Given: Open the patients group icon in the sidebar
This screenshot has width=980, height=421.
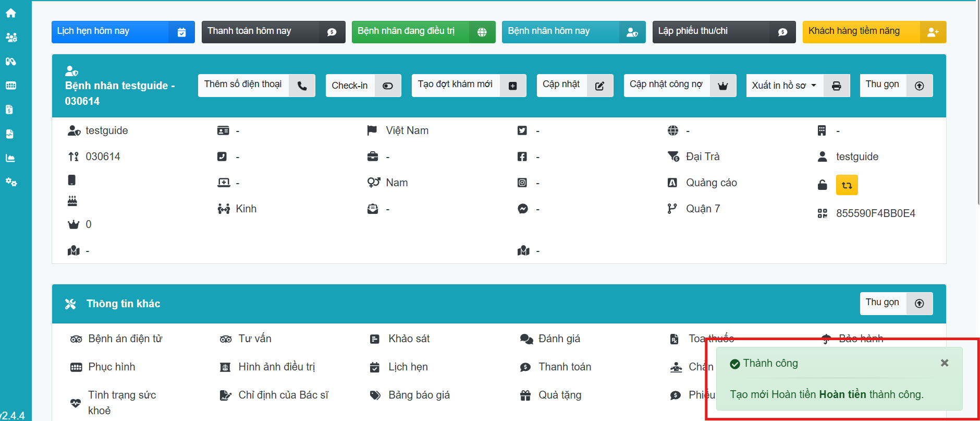Looking at the screenshot, I should tap(11, 38).
